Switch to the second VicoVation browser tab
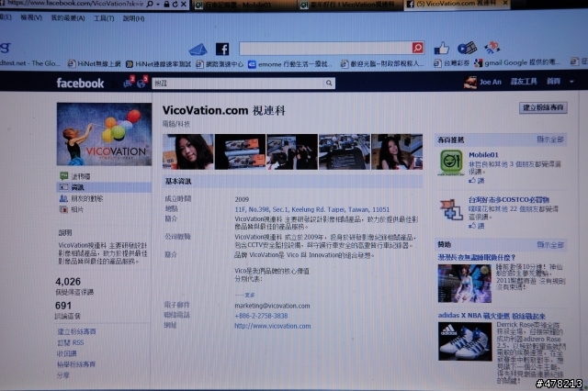 (x=350, y=5)
